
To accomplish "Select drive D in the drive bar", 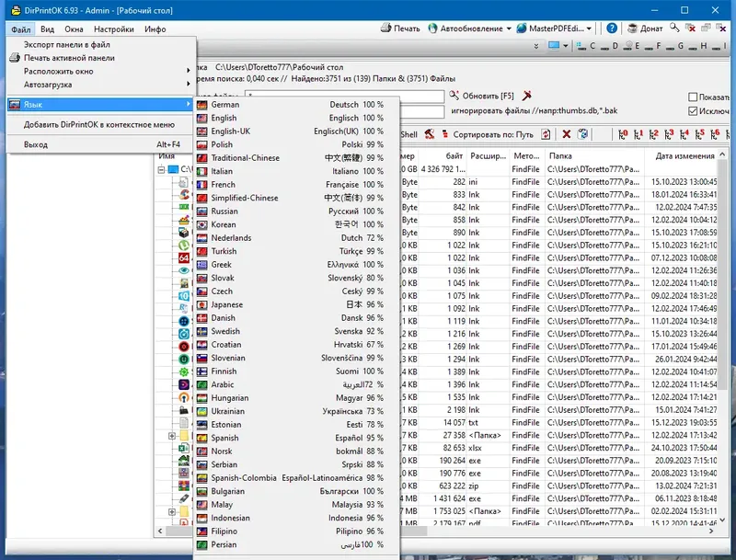I will pyautogui.click(x=609, y=46).
